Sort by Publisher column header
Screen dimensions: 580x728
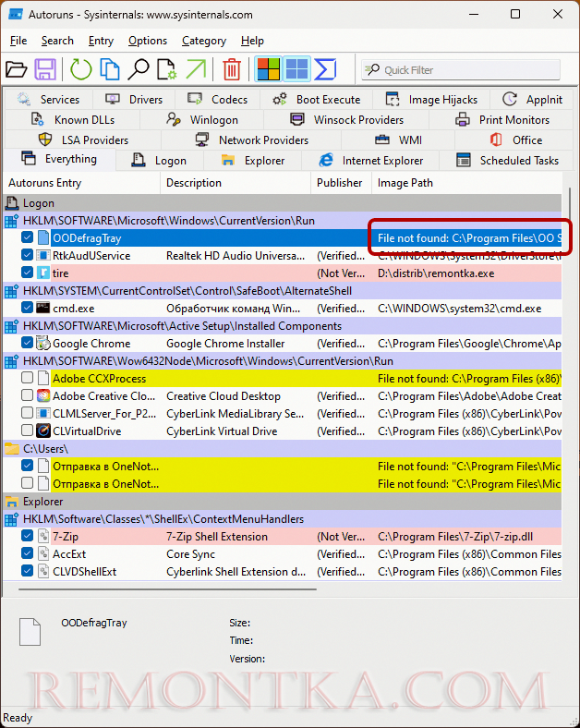(341, 183)
